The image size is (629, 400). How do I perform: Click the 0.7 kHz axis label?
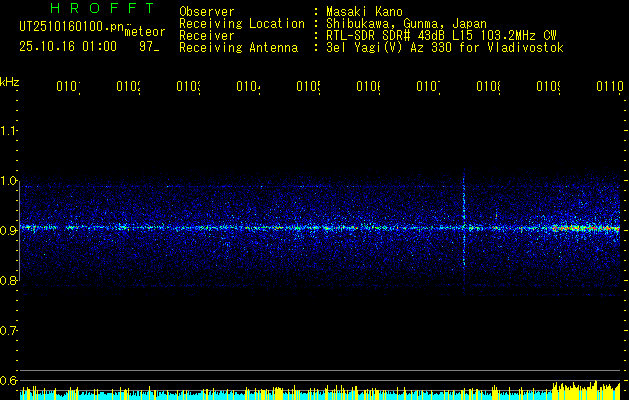pos(8,331)
